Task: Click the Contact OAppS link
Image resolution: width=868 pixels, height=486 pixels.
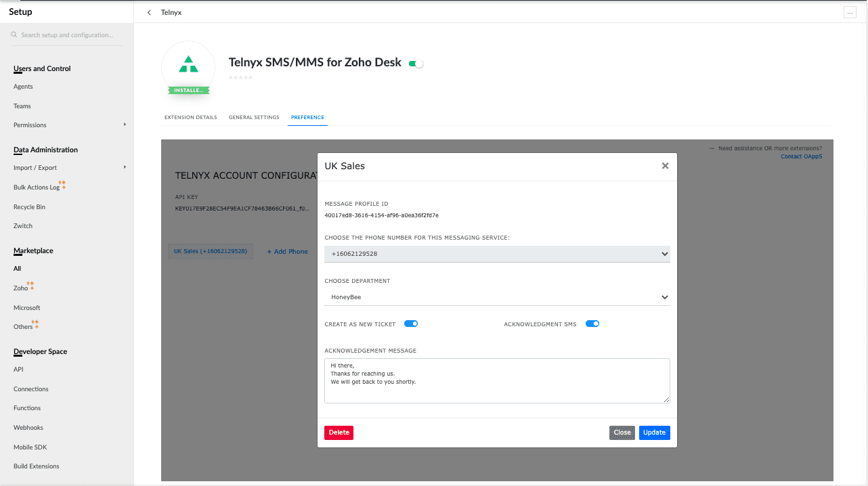Action: tap(802, 156)
